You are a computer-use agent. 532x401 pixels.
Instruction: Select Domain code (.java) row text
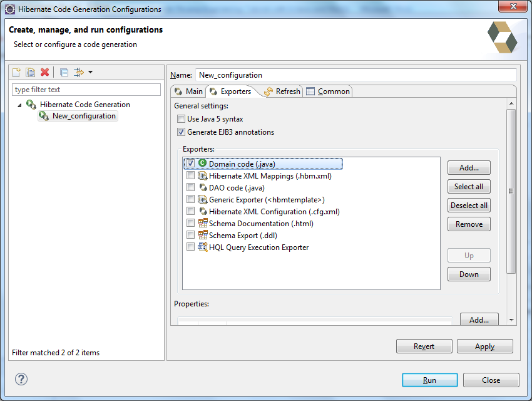coord(242,164)
